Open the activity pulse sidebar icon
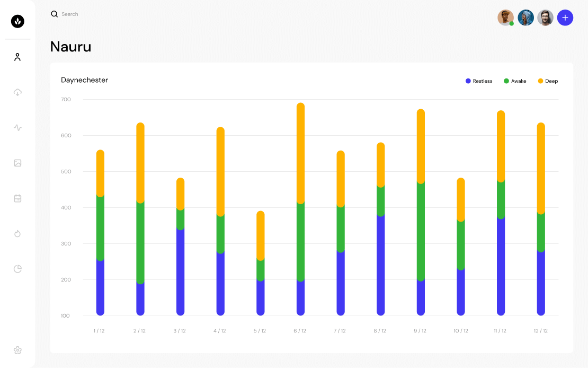This screenshot has height=368, width=588. click(x=17, y=128)
